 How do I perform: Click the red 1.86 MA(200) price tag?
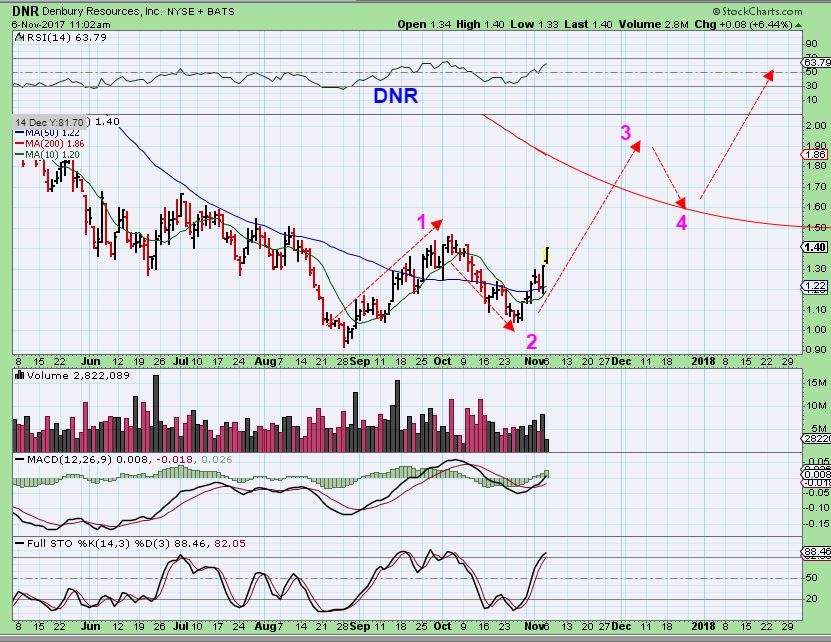(x=814, y=155)
